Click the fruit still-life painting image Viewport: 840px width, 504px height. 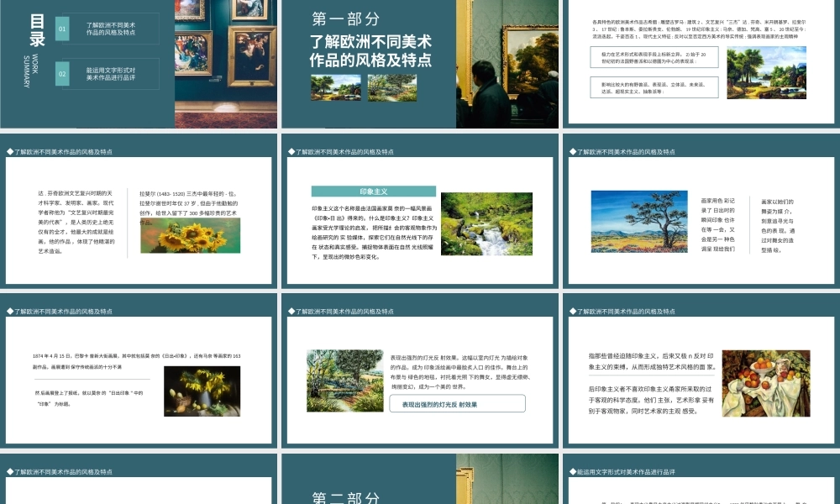(x=766, y=384)
